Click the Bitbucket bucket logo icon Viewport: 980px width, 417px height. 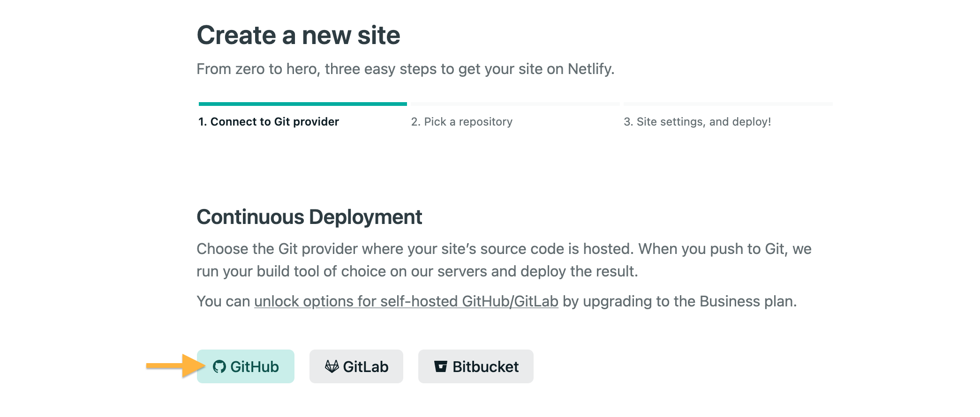441,366
